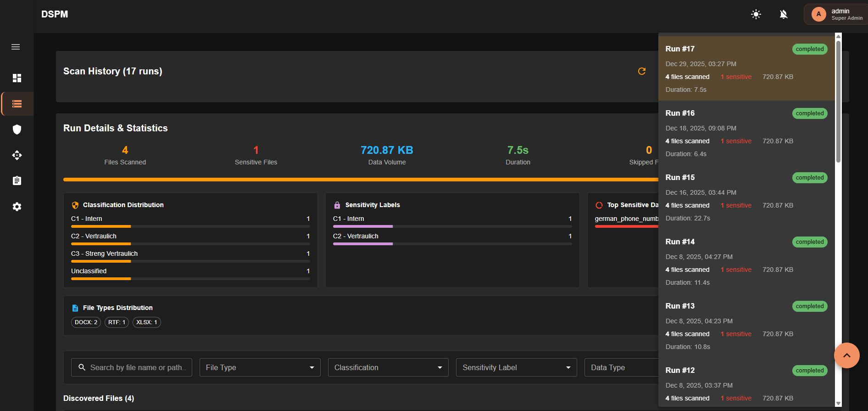Image resolution: width=868 pixels, height=411 pixels.
Task: Click the scroll-to-top arrow button
Action: [847, 355]
